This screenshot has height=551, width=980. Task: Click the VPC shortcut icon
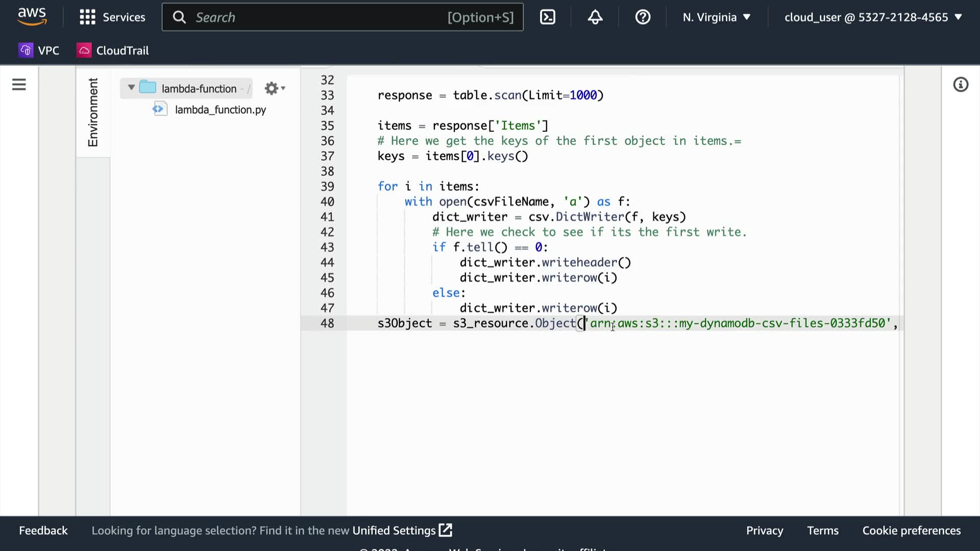tap(26, 51)
